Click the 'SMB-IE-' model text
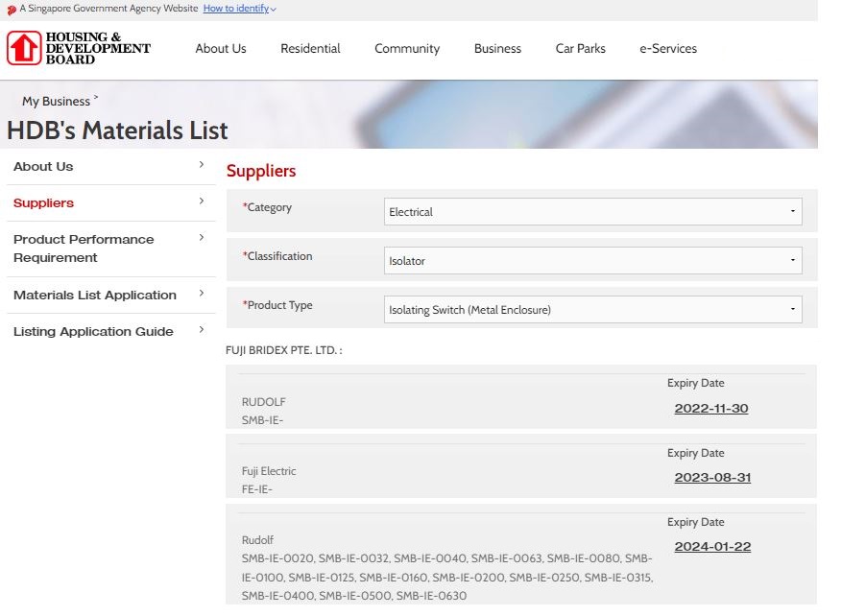 262,420
